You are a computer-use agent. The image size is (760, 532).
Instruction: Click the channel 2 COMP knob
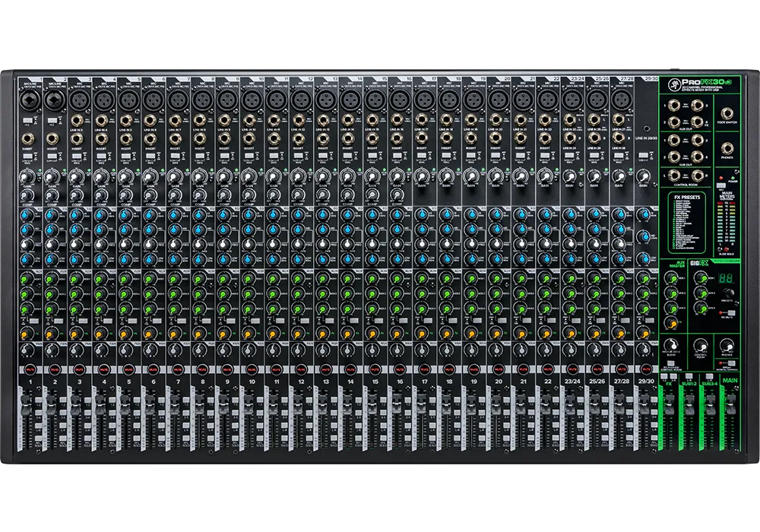52,196
